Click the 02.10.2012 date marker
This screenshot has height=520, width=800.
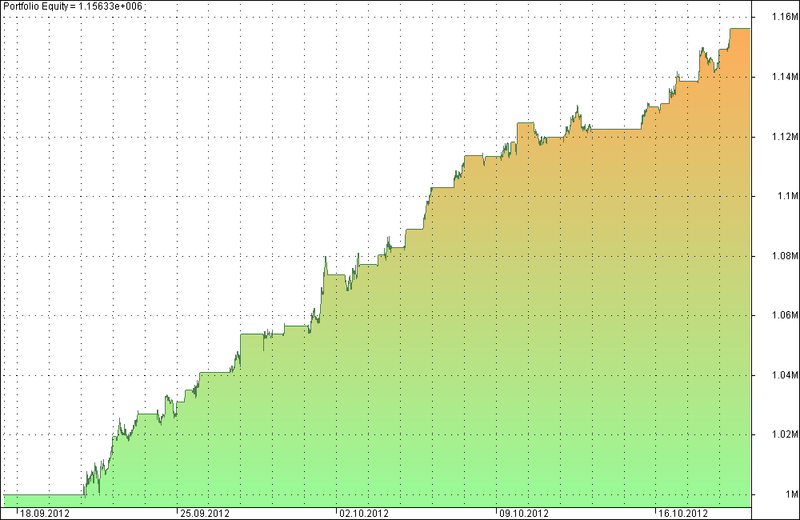[x=365, y=512]
